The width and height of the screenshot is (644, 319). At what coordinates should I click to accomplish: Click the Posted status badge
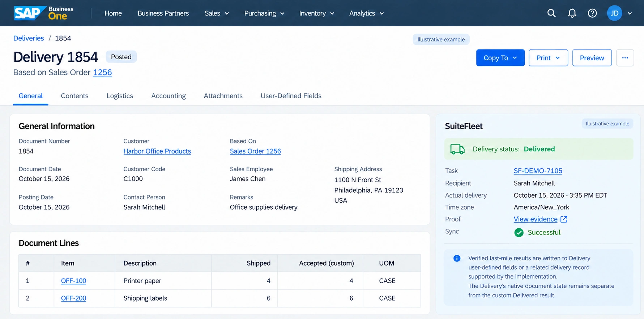[121, 57]
